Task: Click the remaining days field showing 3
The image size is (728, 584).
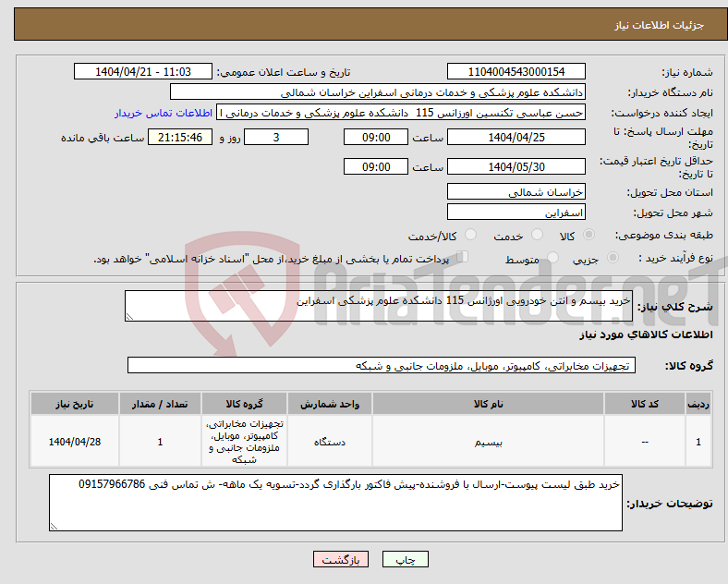Action: pos(276,138)
